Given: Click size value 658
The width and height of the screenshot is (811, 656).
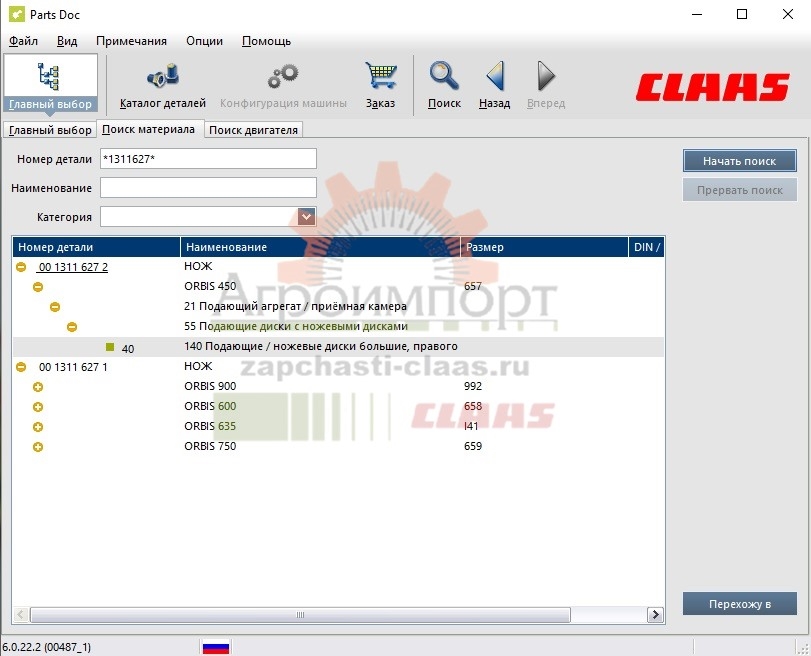Looking at the screenshot, I should [x=473, y=406].
